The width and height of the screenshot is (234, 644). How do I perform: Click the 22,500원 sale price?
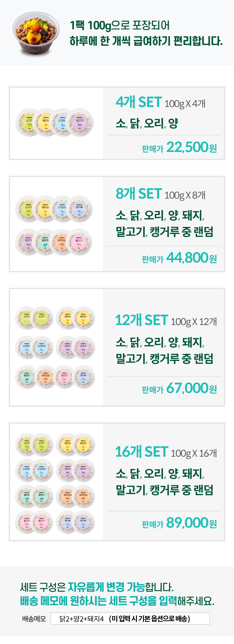191,147
